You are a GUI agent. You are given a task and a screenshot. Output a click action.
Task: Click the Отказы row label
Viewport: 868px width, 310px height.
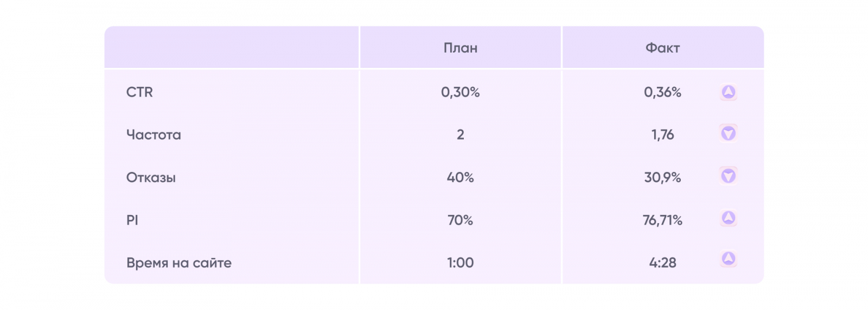click(151, 178)
